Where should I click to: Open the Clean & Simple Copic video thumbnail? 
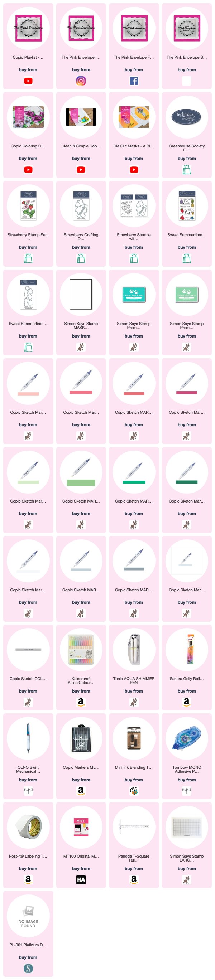(x=81, y=117)
